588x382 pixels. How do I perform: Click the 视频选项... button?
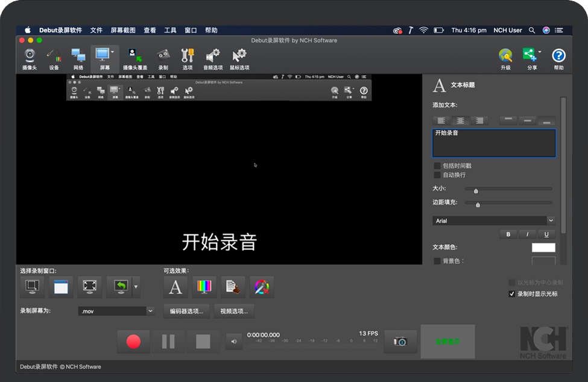234,311
